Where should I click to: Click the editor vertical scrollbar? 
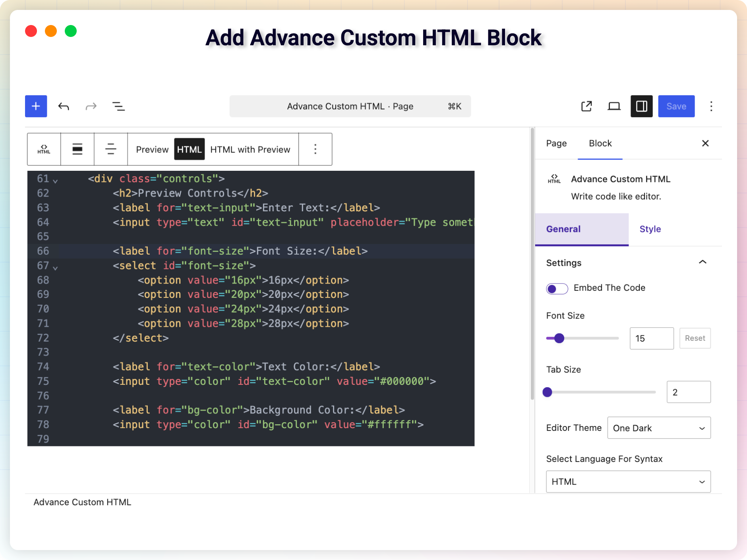pos(532,264)
